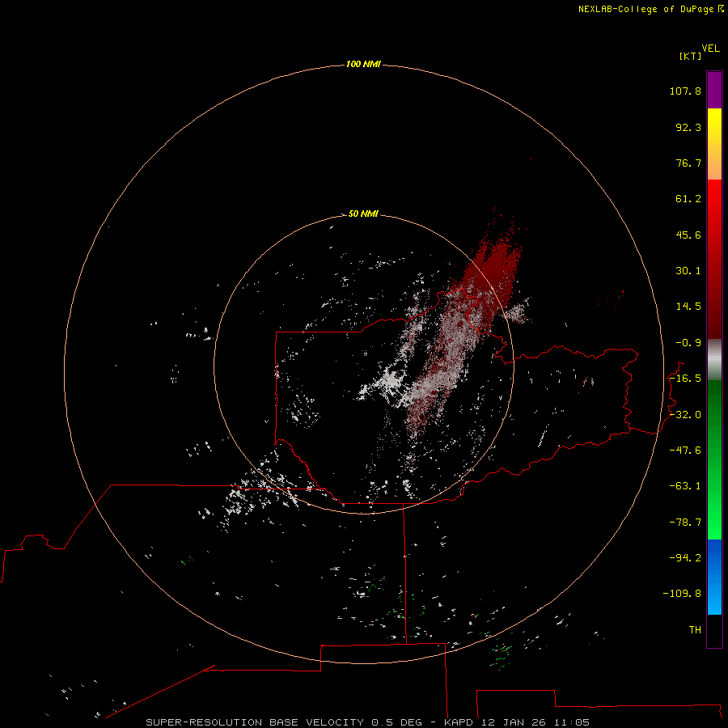Click the purple segment of the velocity color bar
Viewport: 728px width, 728px height.
tap(714, 90)
